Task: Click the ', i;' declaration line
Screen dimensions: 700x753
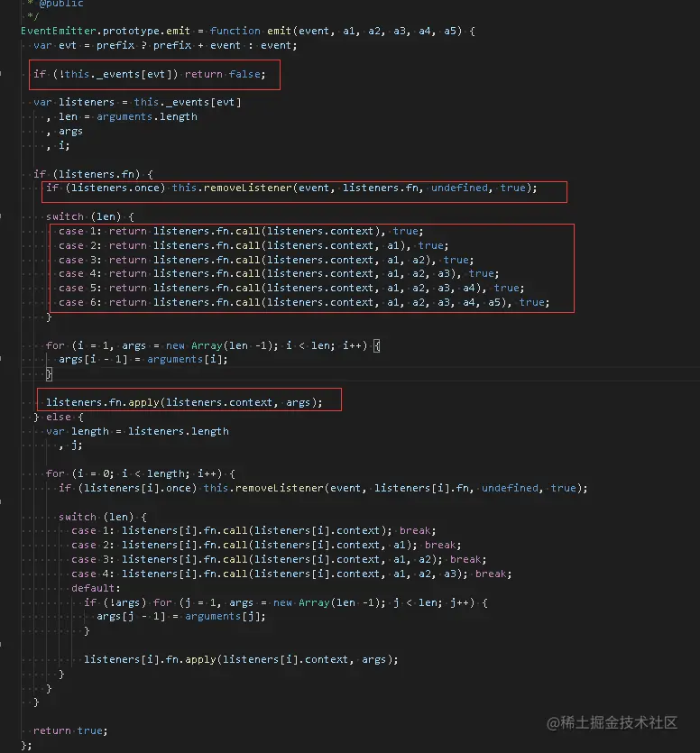Action: point(58,145)
